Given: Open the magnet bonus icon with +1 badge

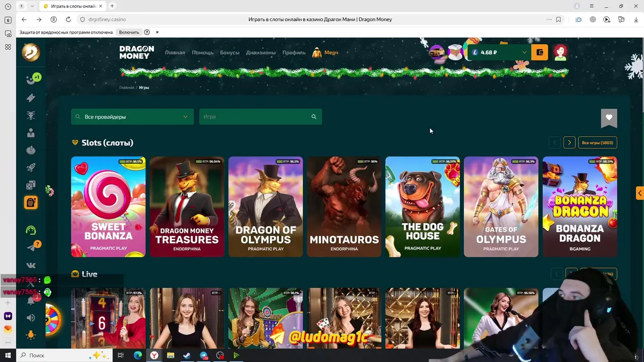Looking at the screenshot, I should click(x=32, y=79).
